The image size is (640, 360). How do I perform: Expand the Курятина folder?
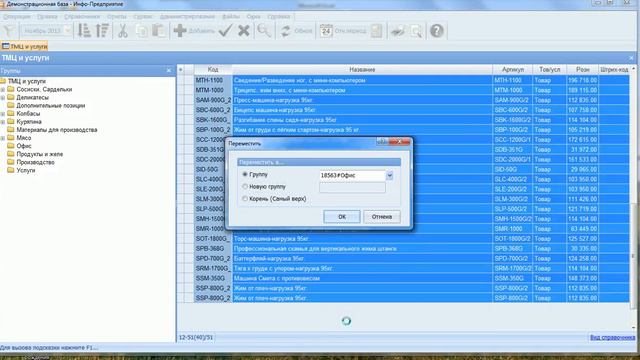coord(2,122)
